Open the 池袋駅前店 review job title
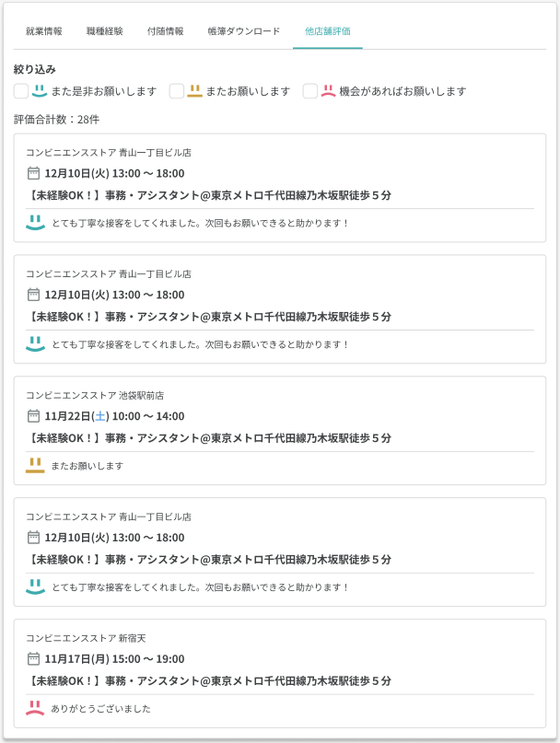 click(x=210, y=438)
